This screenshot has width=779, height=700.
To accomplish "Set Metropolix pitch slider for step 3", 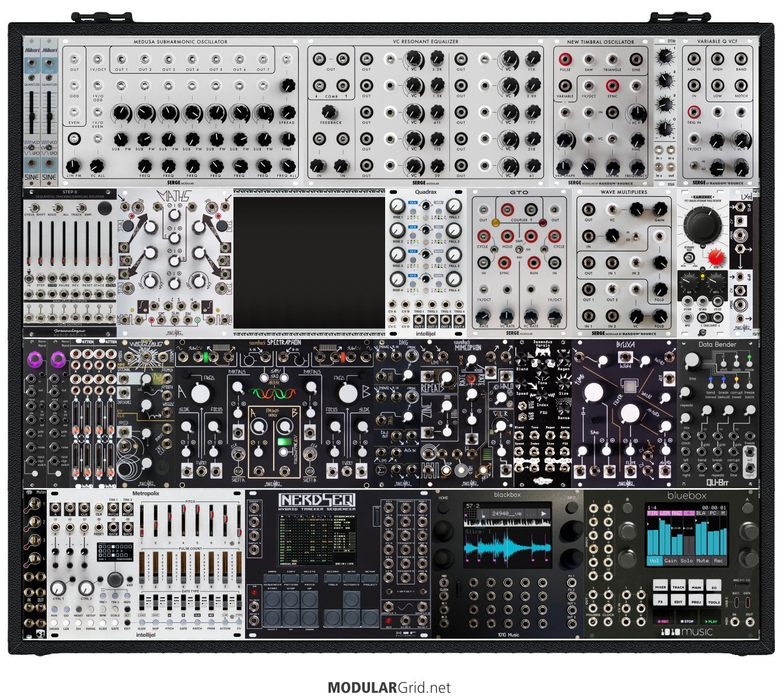I will [169, 522].
